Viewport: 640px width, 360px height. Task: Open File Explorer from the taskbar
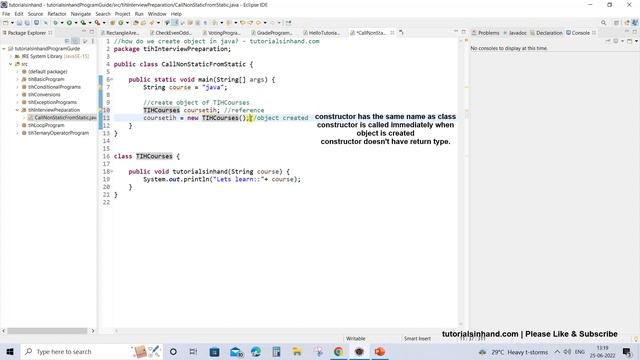click(297, 351)
